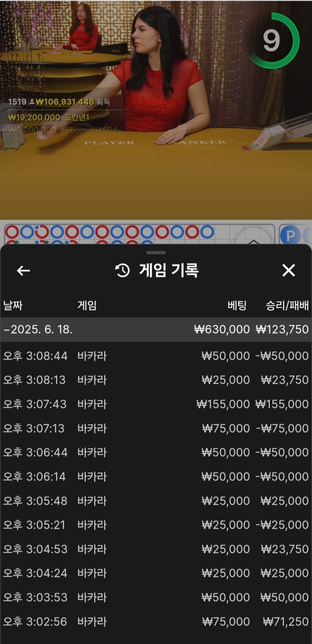
Task: Click the 승리/패배 column header
Action: coord(287,306)
